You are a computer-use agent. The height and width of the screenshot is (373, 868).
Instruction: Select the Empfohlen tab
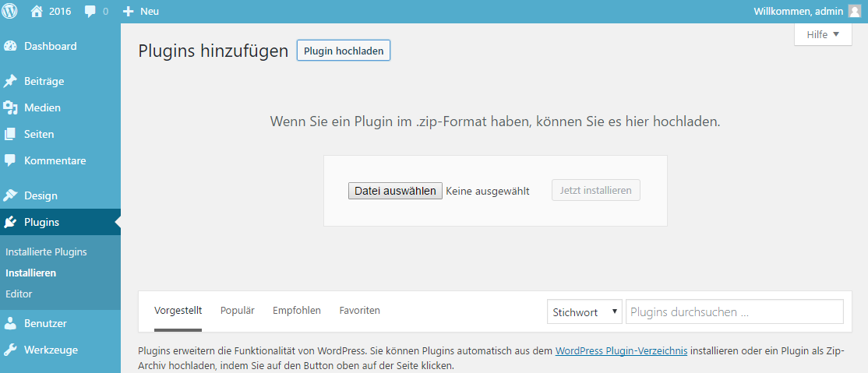click(x=297, y=310)
